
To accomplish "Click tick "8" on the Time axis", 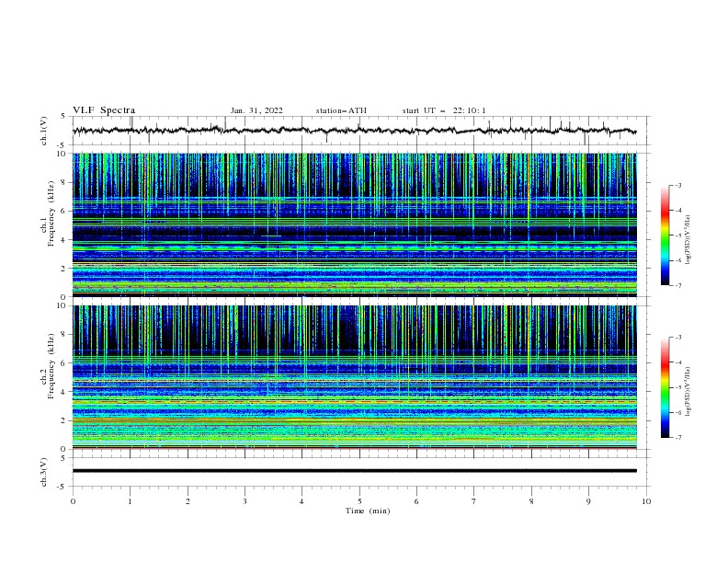I will coord(531,501).
